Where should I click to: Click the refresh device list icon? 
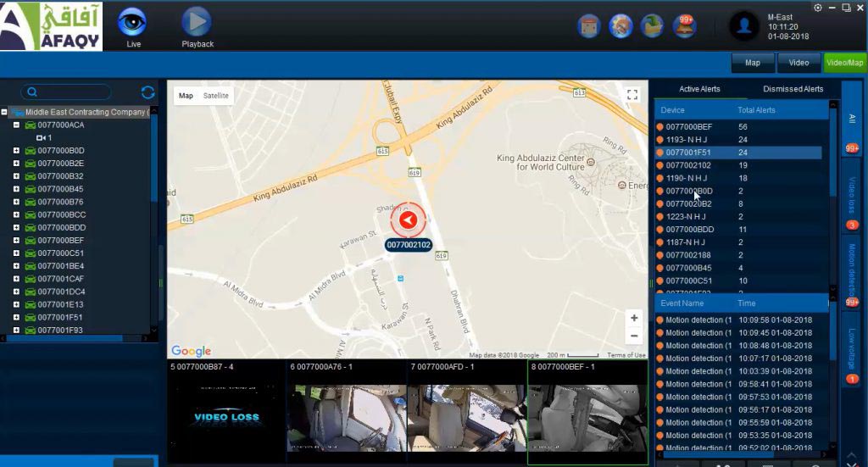147,92
